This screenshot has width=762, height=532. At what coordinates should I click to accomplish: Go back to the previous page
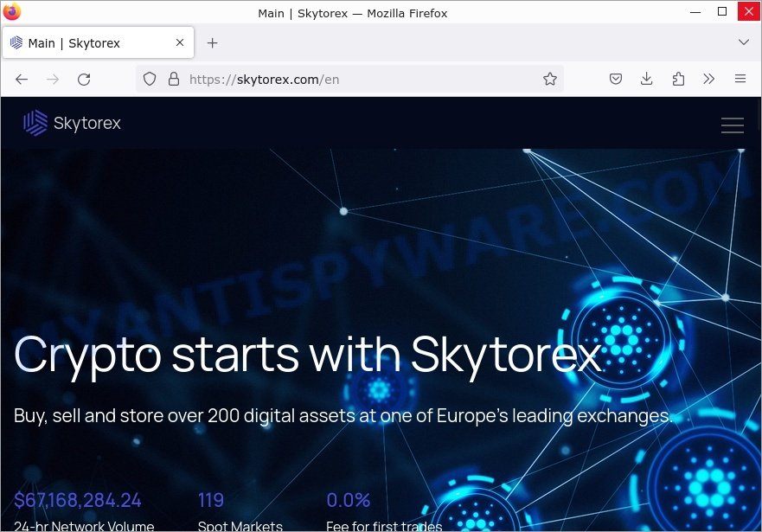pyautogui.click(x=22, y=80)
